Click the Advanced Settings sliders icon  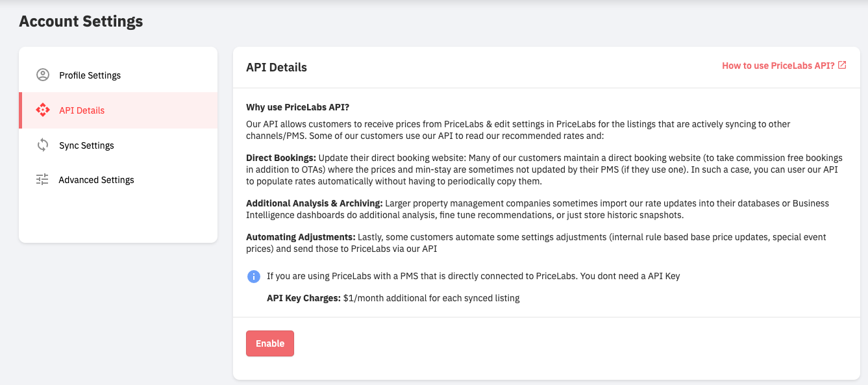(42, 180)
